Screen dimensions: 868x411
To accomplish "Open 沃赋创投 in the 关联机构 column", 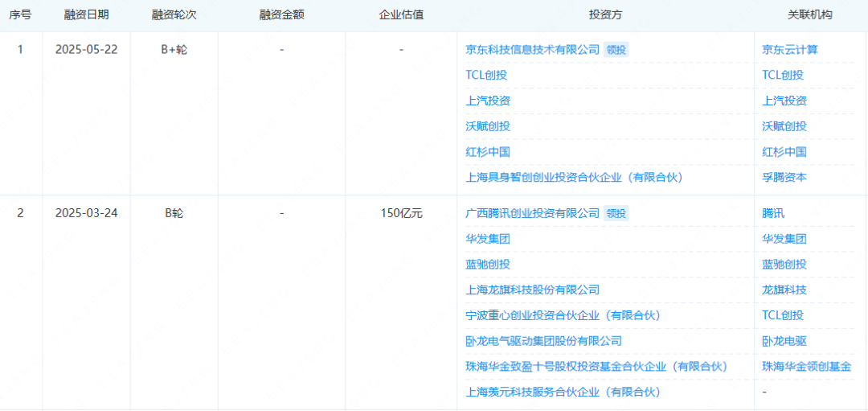I will 784,126.
